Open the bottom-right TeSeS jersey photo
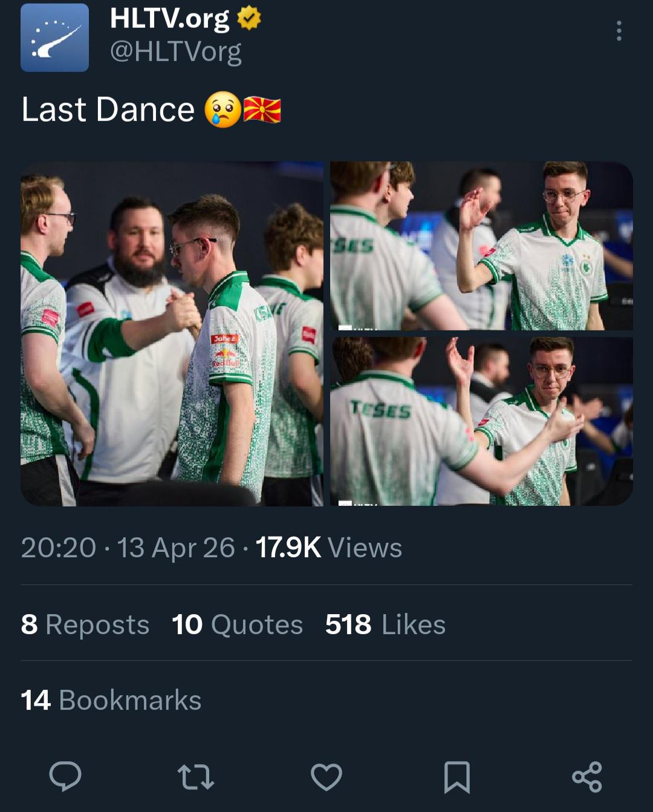The height and width of the screenshot is (812, 653). coord(481,421)
